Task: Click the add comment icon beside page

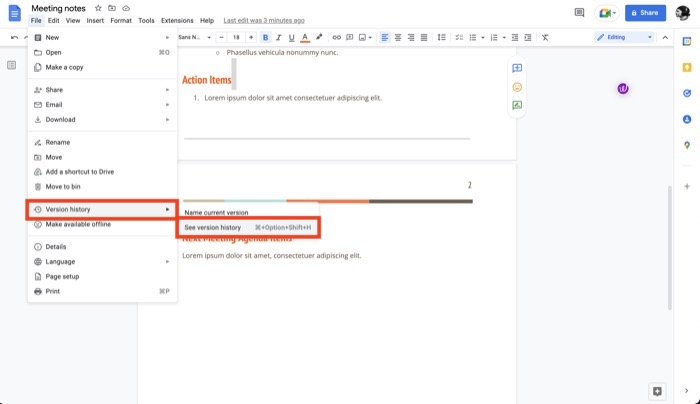Action: (517, 69)
